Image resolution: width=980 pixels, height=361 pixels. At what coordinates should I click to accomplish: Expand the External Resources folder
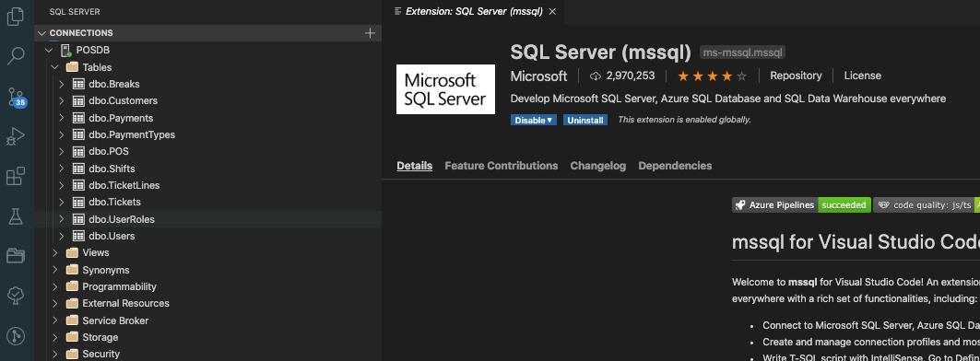[x=55, y=304]
